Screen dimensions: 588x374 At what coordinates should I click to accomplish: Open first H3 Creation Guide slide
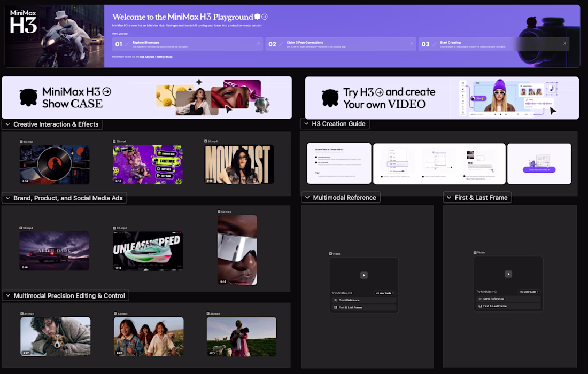[x=339, y=163]
